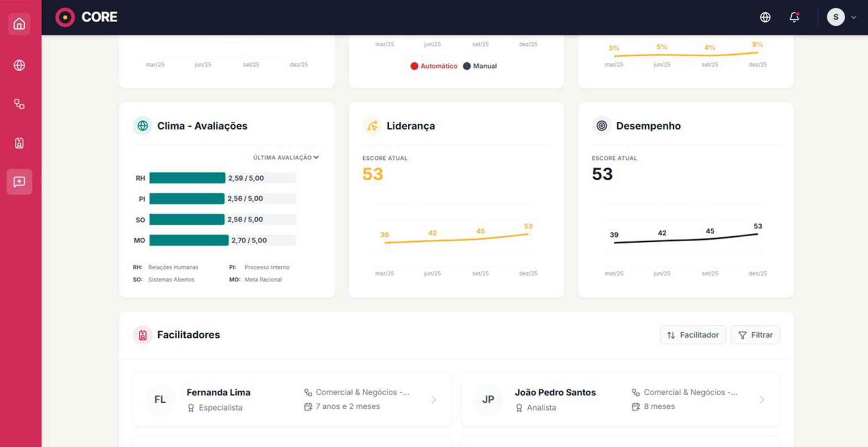The width and height of the screenshot is (868, 447).
Task: Expand João Pedro Santos card chevron
Action: 762,400
